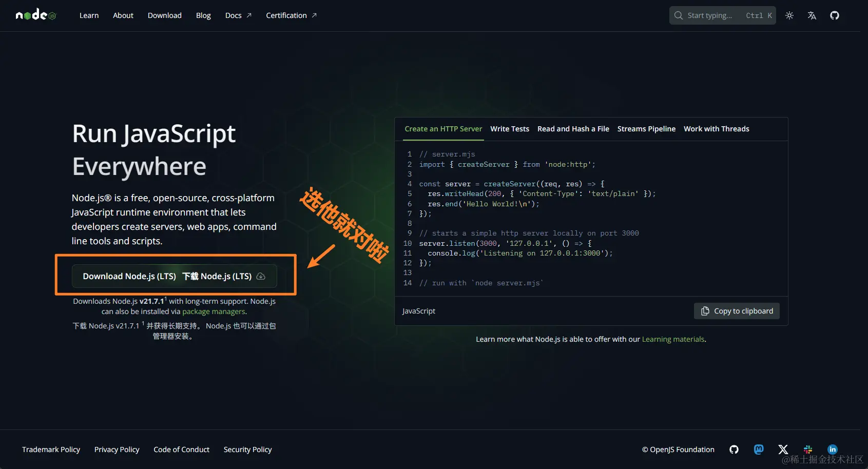This screenshot has width=868, height=469.
Task: Click the OpenJS Foundation footer link
Action: click(x=678, y=450)
